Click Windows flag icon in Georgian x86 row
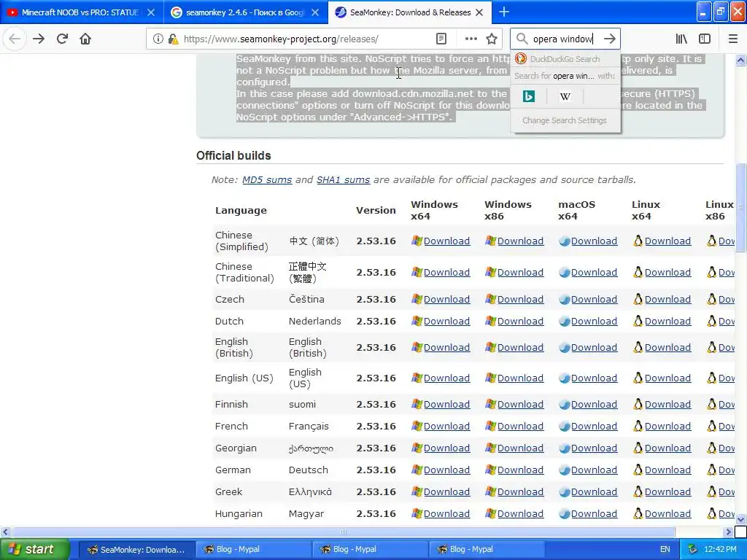Image resolution: width=747 pixels, height=560 pixels. [491, 448]
